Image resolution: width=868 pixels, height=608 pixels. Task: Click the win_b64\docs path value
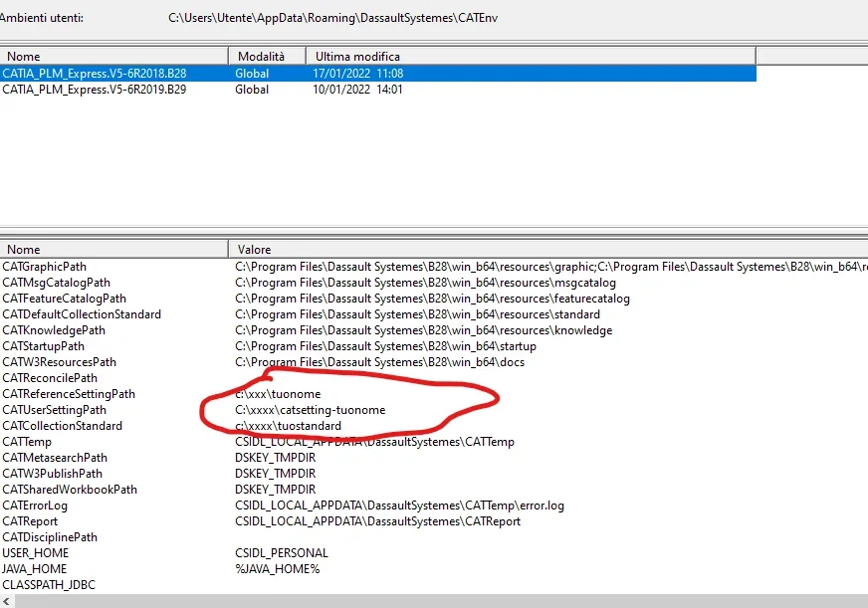[x=380, y=362]
